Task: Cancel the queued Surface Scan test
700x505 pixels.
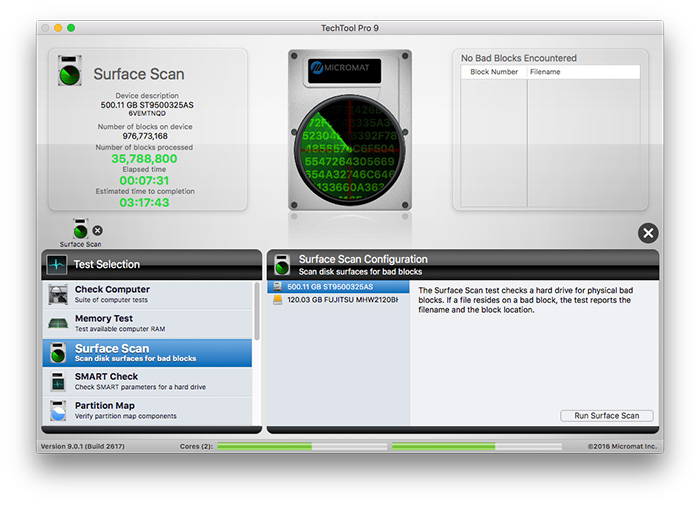Action: (97, 230)
